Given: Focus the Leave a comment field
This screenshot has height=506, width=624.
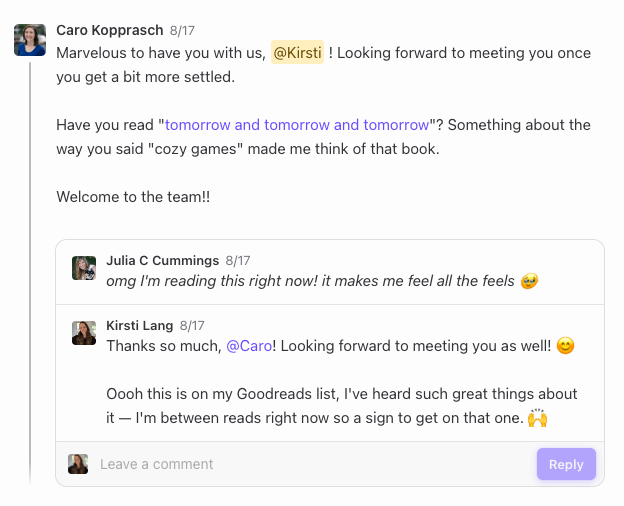Looking at the screenshot, I should coord(314,464).
